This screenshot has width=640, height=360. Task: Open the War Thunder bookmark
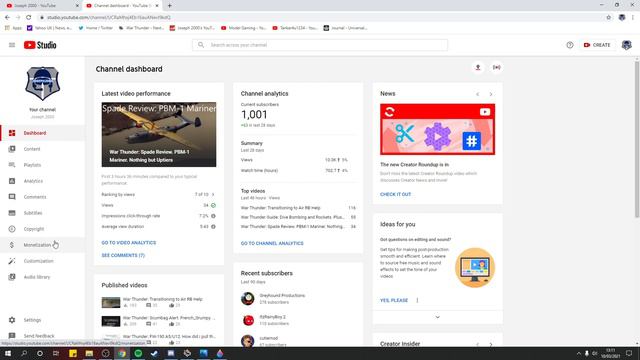click(x=141, y=28)
